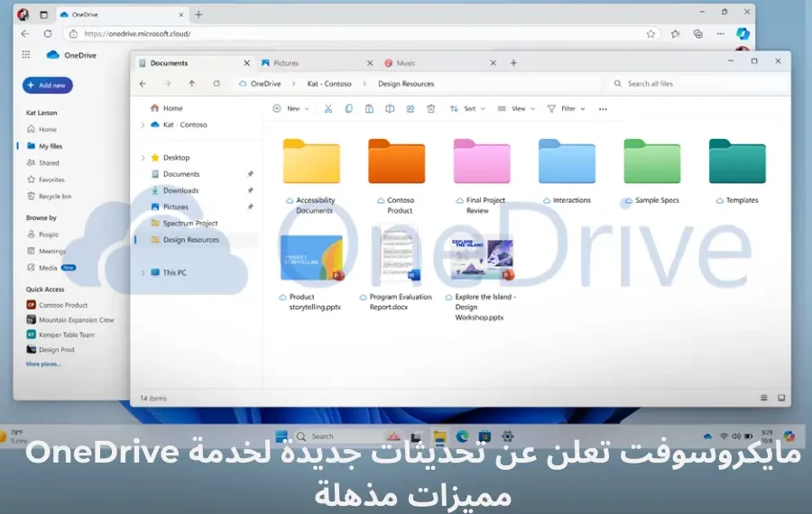This screenshot has width=812, height=514.
Task: Click the Share icon in the toolbar
Action: 411,109
